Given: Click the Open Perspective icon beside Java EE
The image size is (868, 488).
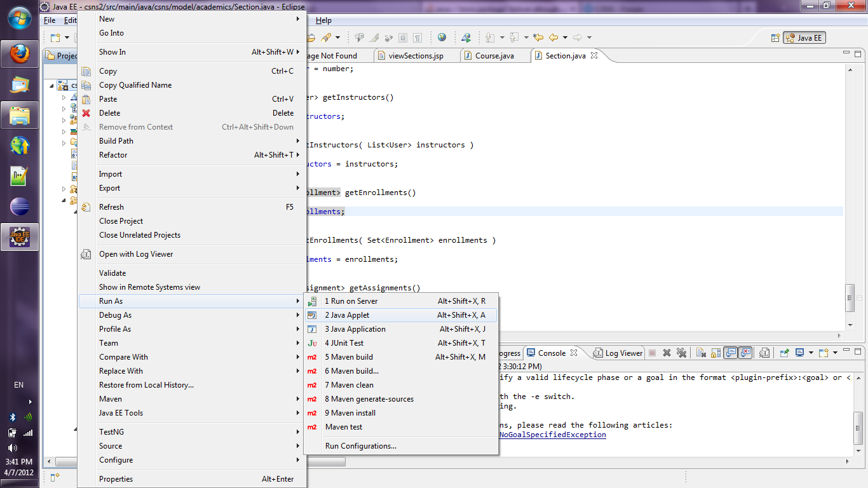Looking at the screenshot, I should click(x=775, y=38).
